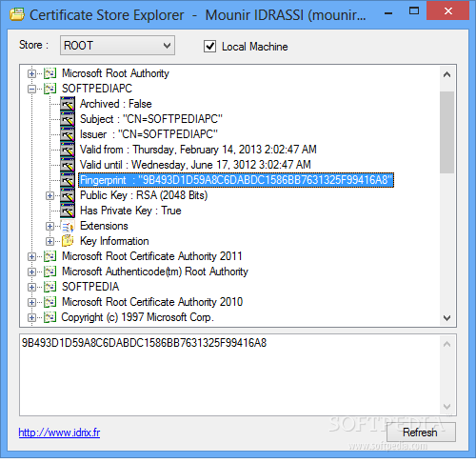
Task: Click the Microsoft Root Certificate Authority 2011 icon
Action: click(50, 256)
